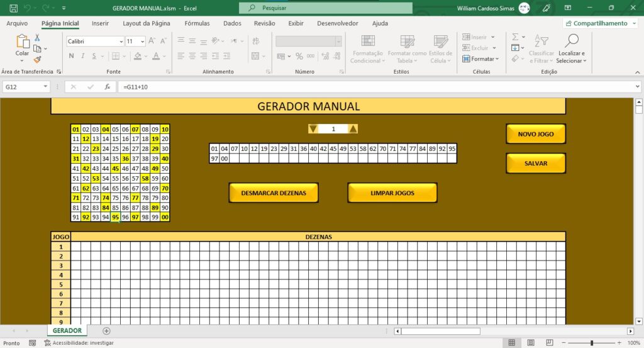Toggle Bold formatting N button
Viewport: 644px width, 348px height.
point(72,56)
